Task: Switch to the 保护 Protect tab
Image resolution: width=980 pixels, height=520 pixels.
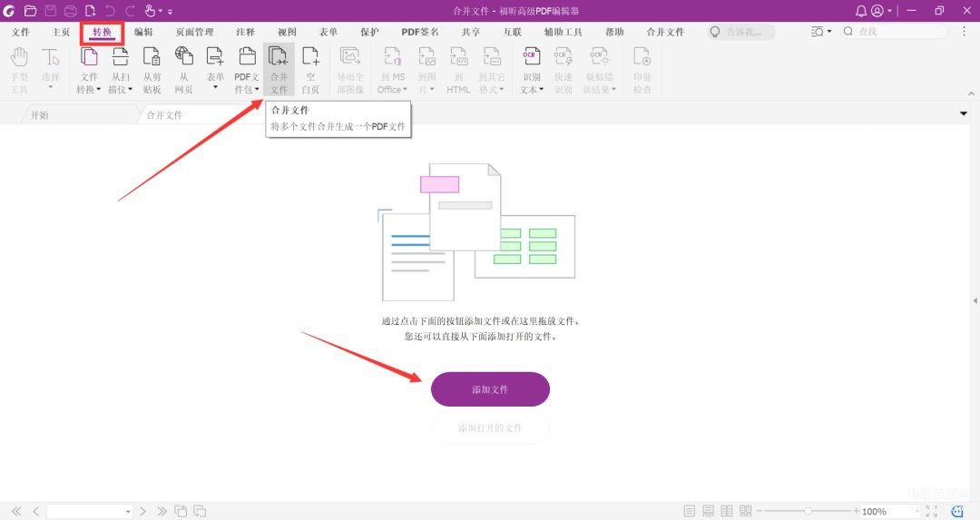Action: pyautogui.click(x=369, y=32)
